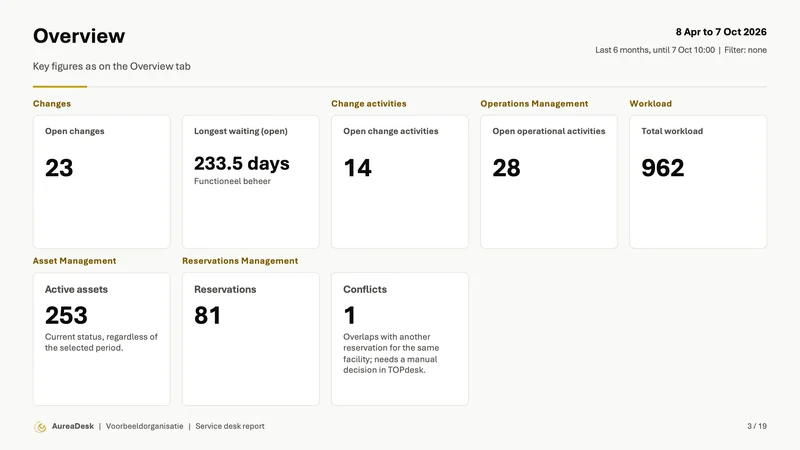The width and height of the screenshot is (800, 450).
Task: Click the subtitle 'Key figures as on the Overview tab'
Action: pyautogui.click(x=112, y=66)
